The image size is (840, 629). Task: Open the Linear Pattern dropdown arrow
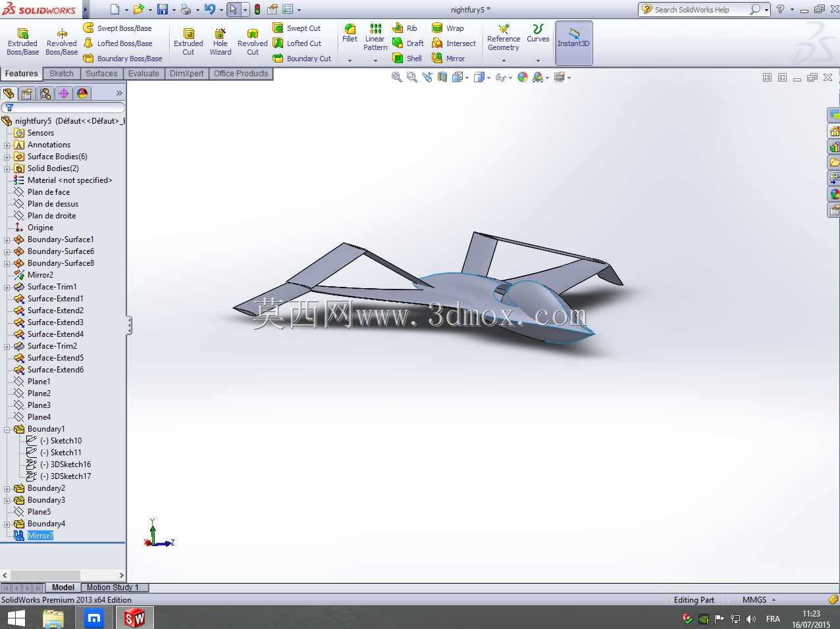(x=375, y=61)
